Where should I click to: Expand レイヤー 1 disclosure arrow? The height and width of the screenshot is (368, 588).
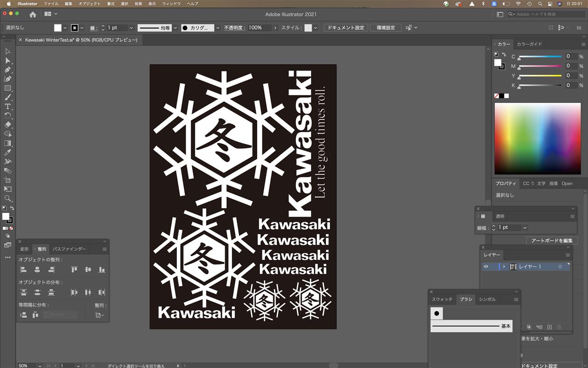(x=503, y=267)
